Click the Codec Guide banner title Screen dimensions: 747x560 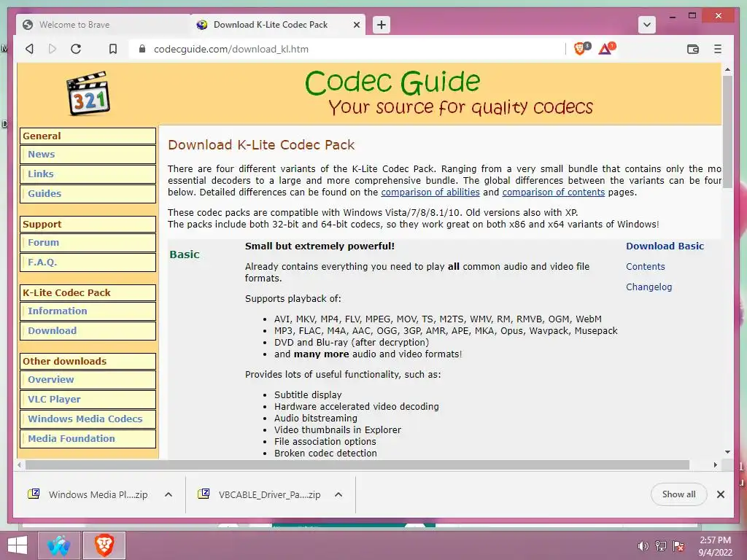pos(392,82)
